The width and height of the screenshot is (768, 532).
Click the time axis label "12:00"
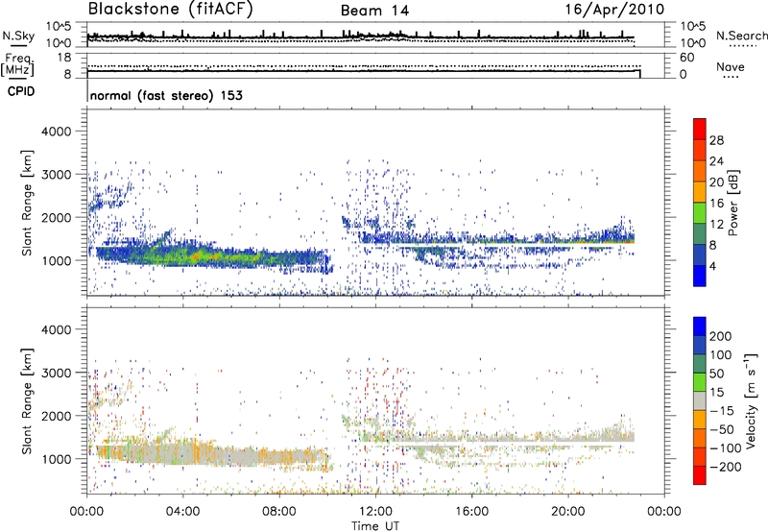click(x=375, y=512)
